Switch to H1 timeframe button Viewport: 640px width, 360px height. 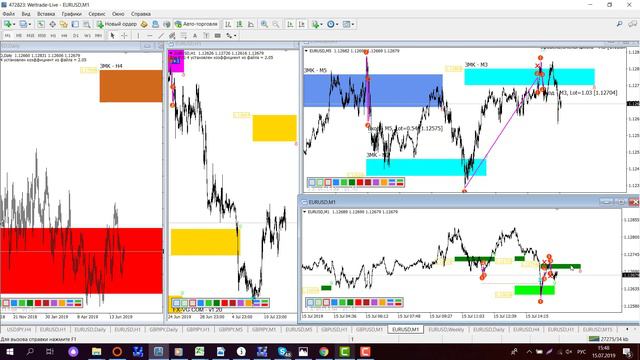point(53,36)
